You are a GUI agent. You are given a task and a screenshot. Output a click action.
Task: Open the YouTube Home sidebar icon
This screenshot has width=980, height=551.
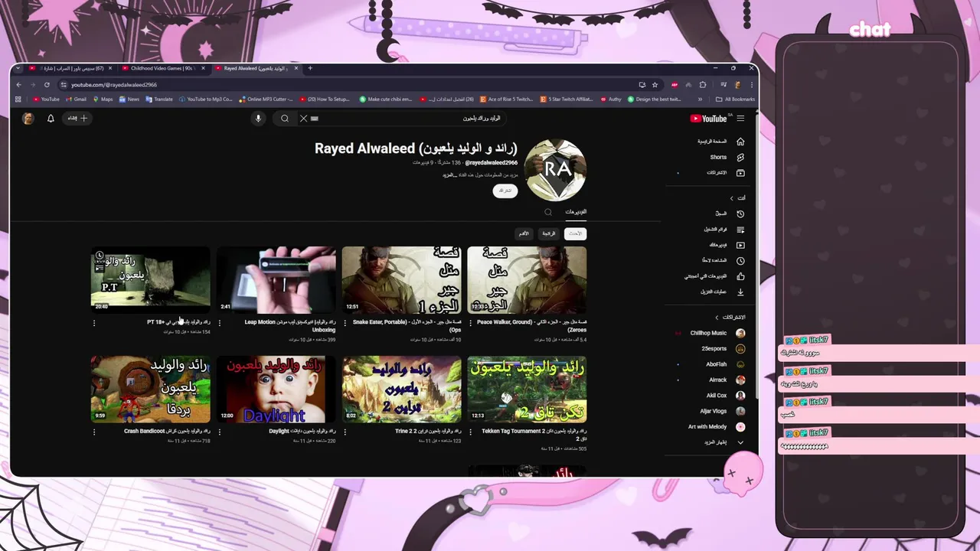740,142
